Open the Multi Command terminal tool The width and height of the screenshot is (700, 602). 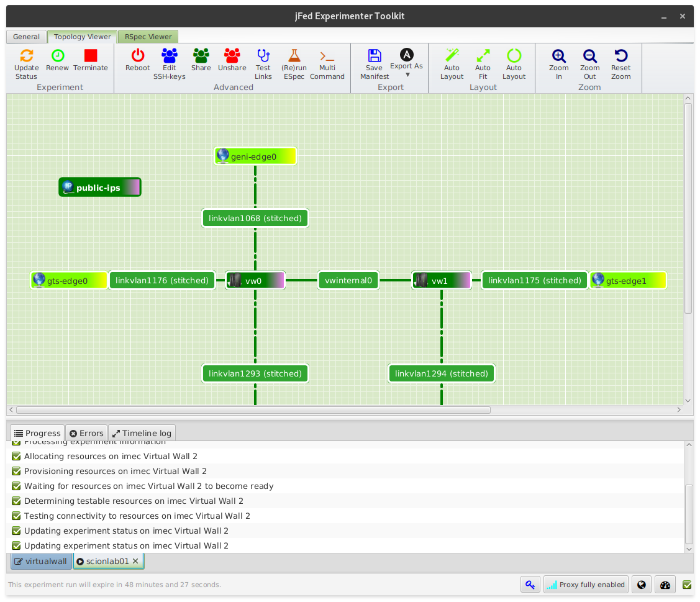click(327, 56)
